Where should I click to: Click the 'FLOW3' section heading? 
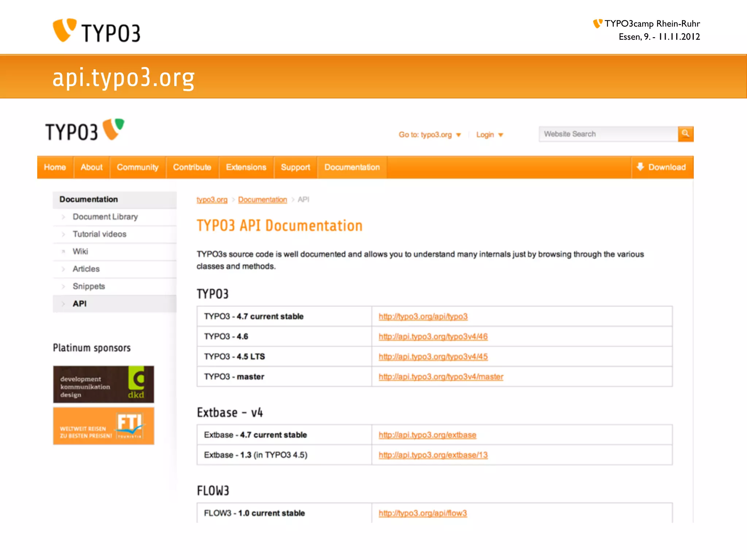(213, 491)
